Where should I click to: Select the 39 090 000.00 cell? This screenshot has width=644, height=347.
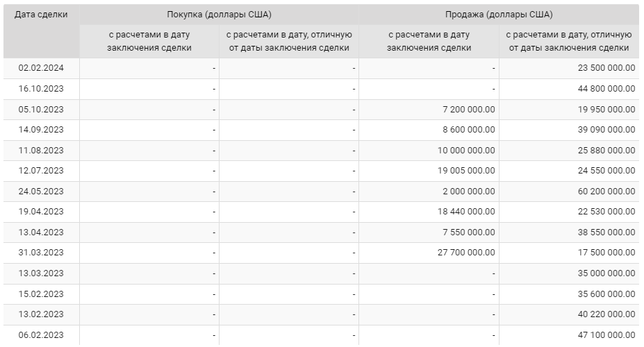coord(606,130)
